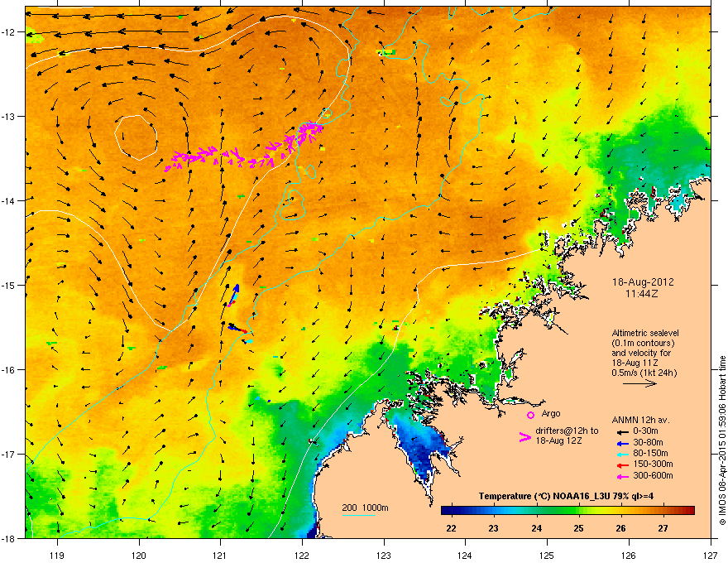Click longitude axis label 123
The image size is (728, 563).
click(x=384, y=556)
